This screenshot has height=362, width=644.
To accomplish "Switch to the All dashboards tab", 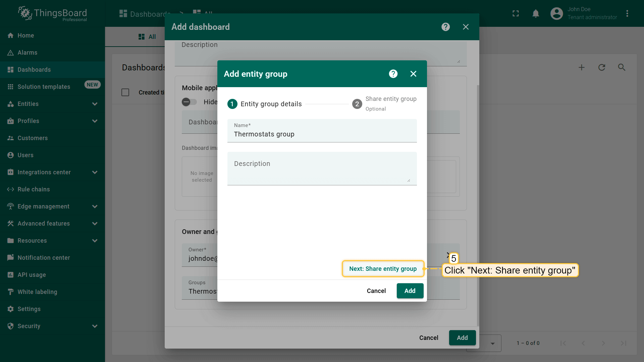I will coord(147,37).
